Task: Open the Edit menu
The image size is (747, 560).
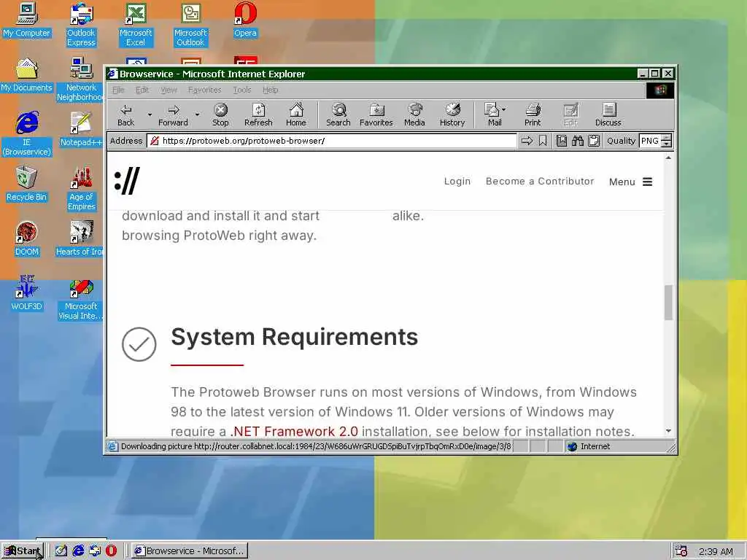Action: click(142, 90)
